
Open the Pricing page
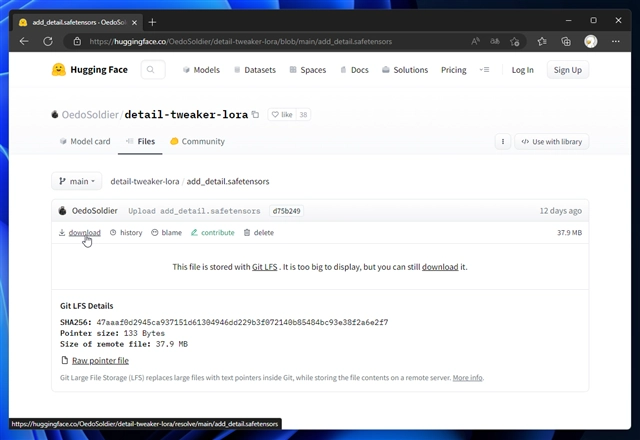(453, 70)
